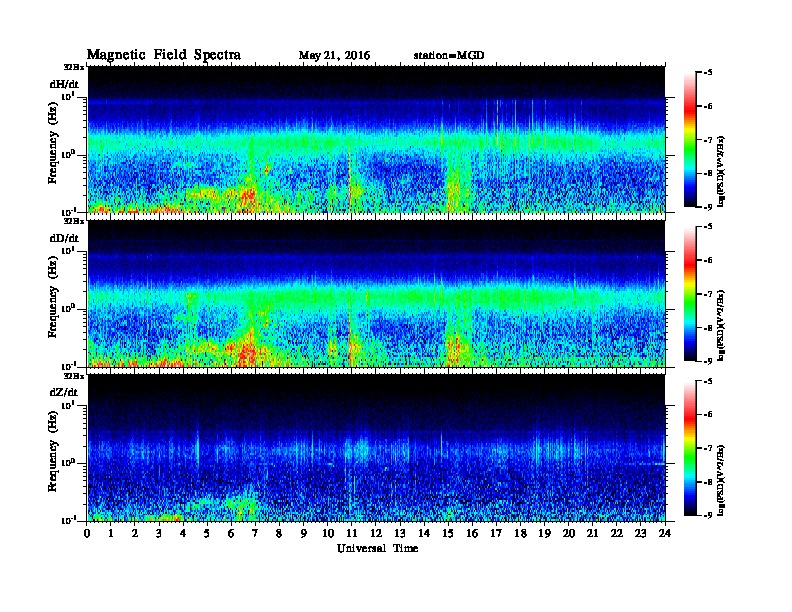Click hour '4' on the Universal Time axis

pos(183,533)
